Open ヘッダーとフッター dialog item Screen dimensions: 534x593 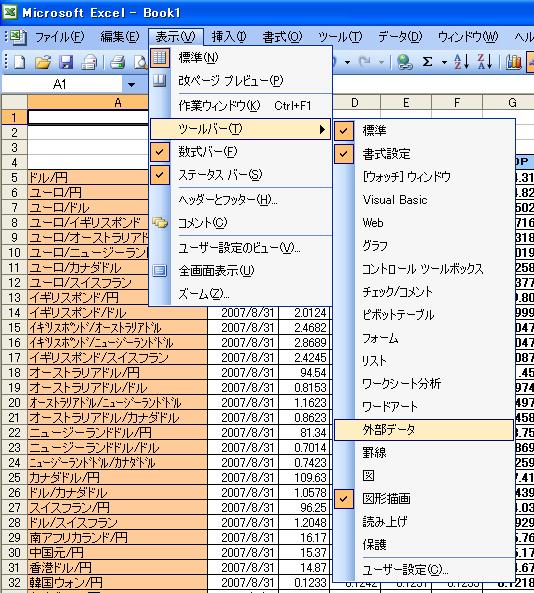[241, 200]
